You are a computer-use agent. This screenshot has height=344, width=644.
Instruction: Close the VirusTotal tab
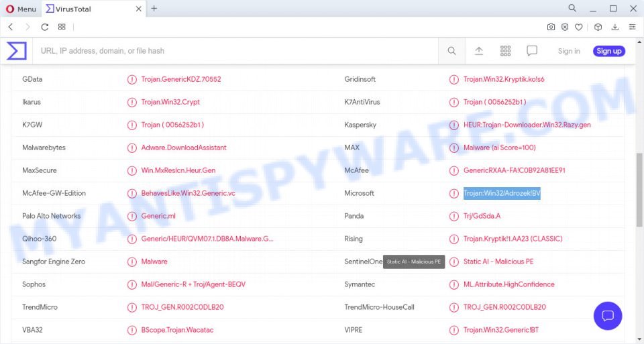pos(139,9)
